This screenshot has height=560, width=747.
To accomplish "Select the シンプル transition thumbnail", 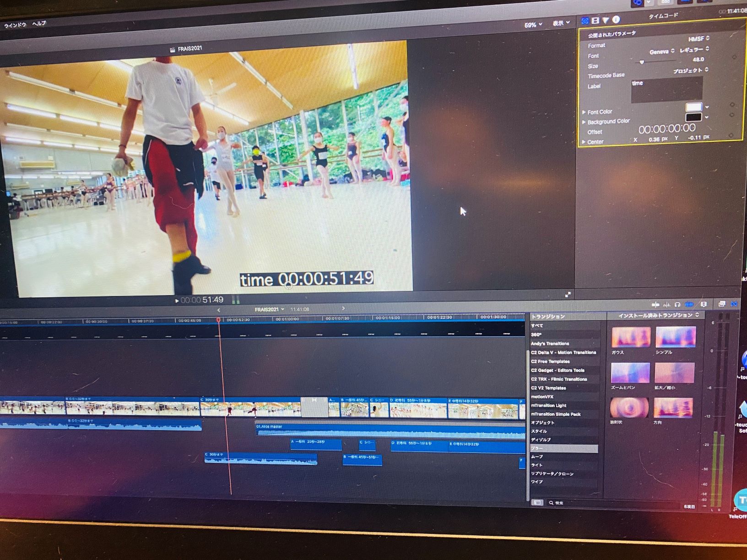I will coord(676,337).
